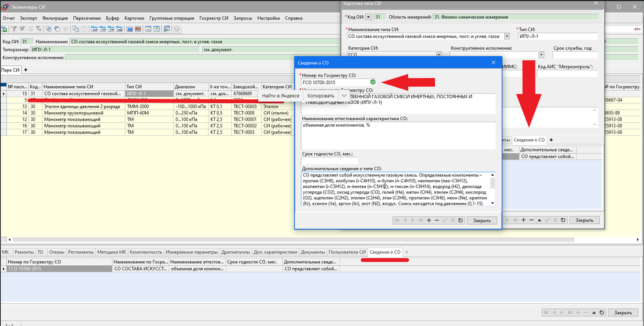Click the Excel export icon in main toolbar
This screenshot has width=644, height=326.
pos(4,29)
